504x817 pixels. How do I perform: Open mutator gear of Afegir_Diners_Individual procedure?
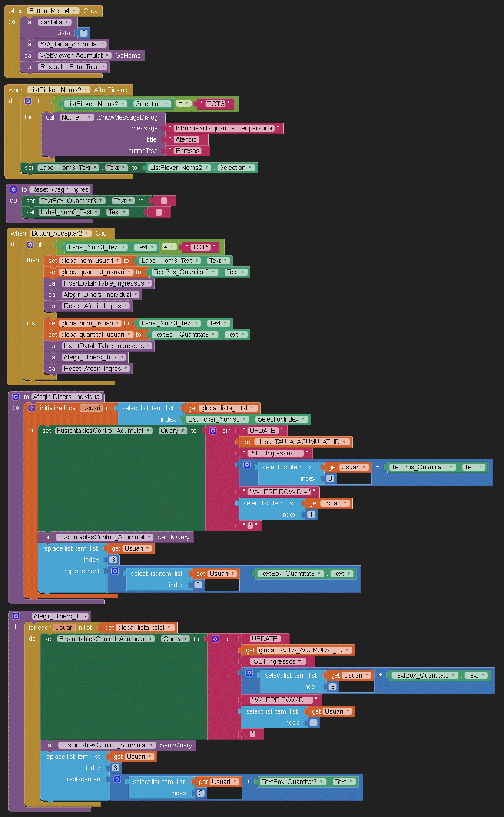16,397
